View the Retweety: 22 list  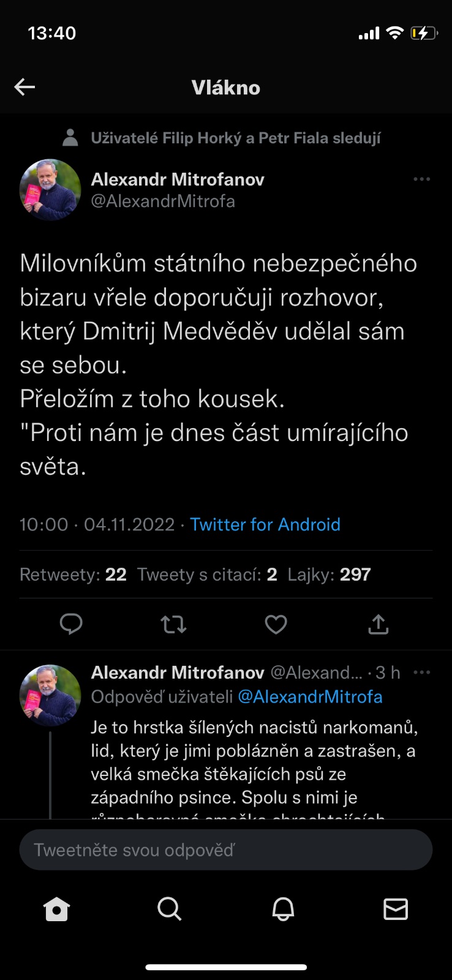coord(73,575)
